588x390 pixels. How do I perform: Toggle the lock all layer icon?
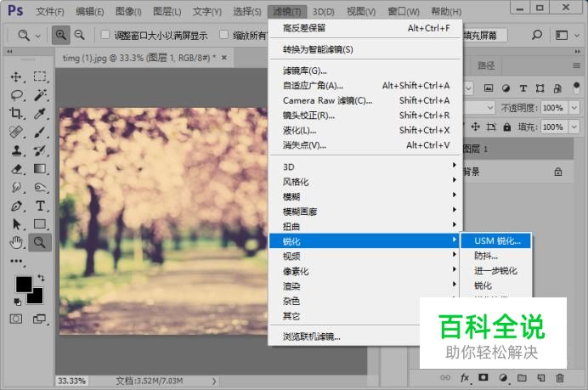[507, 127]
